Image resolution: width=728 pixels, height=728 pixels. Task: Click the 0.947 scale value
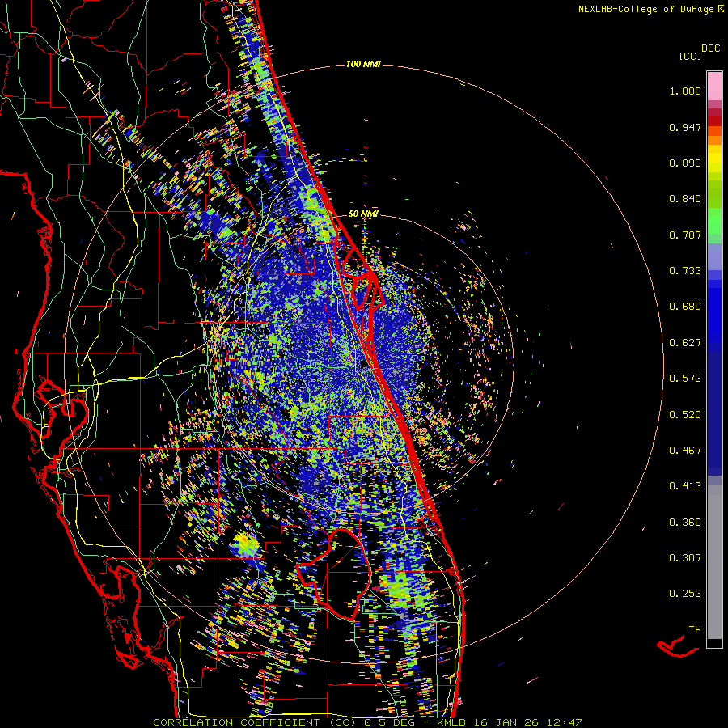click(x=685, y=127)
